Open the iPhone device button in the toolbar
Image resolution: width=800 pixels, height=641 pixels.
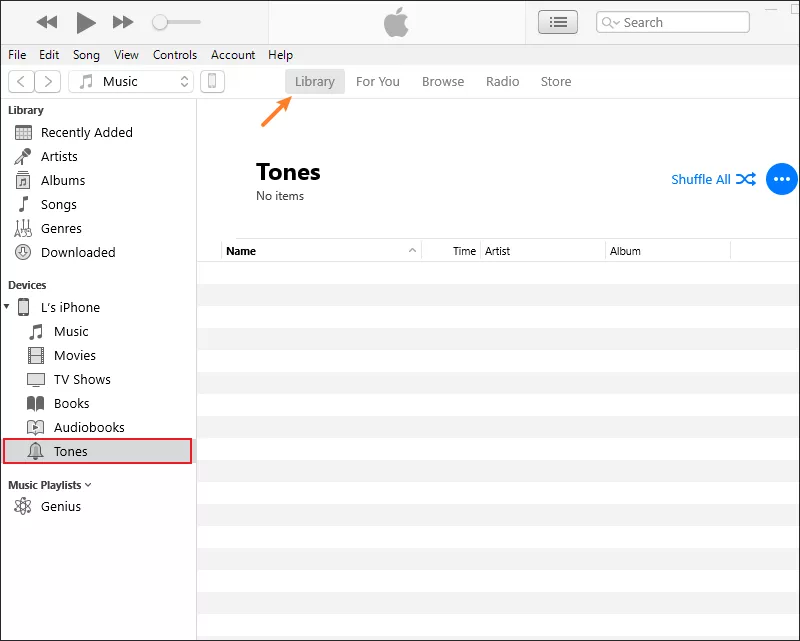pos(212,81)
